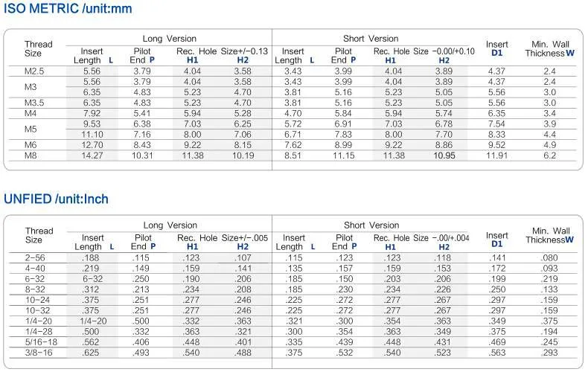Select the 5/16-18 thread size cell
This screenshot has height=372, width=588.
(40, 341)
